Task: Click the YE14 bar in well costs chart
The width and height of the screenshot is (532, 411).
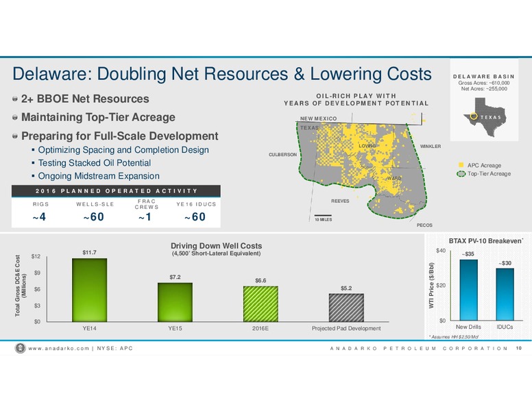Action: click(90, 290)
